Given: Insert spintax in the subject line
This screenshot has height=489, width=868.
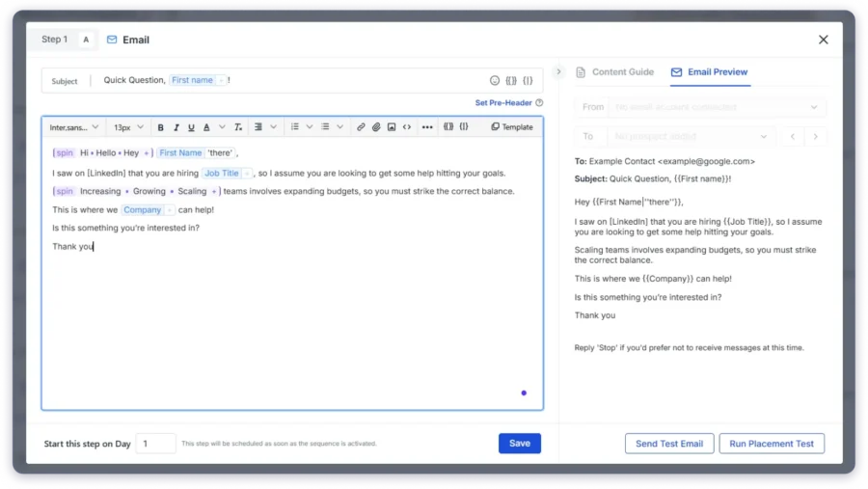Looking at the screenshot, I should (x=528, y=81).
